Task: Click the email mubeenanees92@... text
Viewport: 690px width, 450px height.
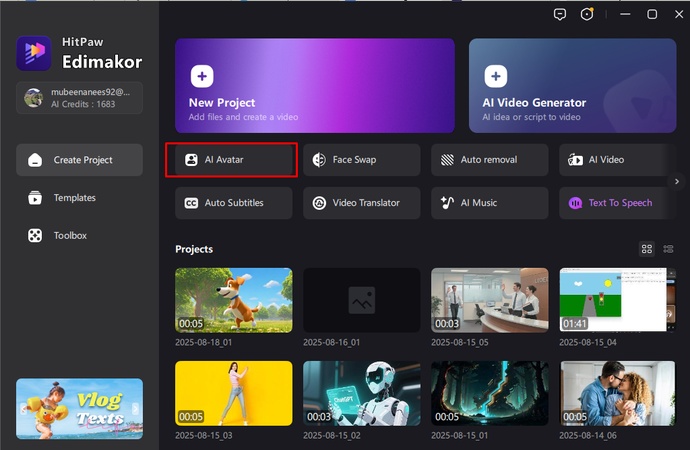Action: 90,92
